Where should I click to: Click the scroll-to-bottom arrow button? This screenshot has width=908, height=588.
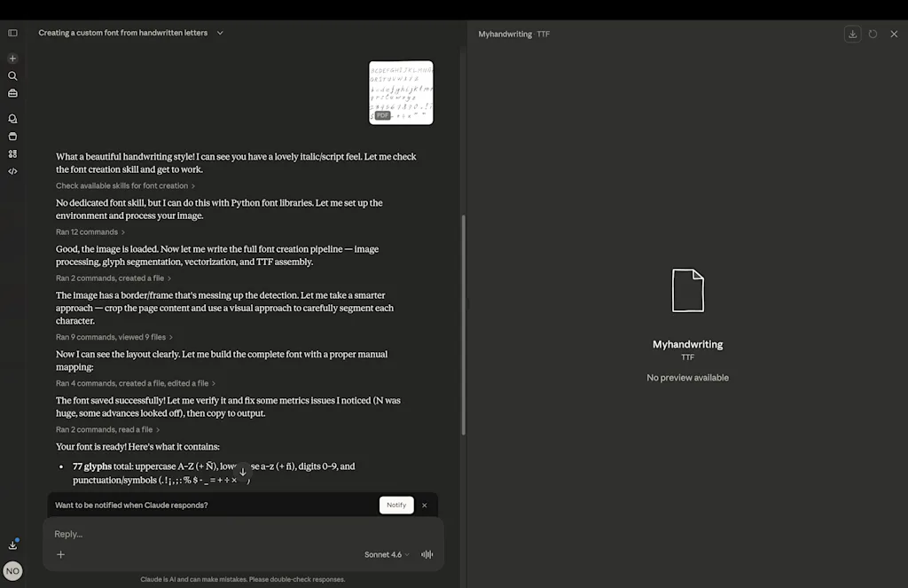[243, 472]
